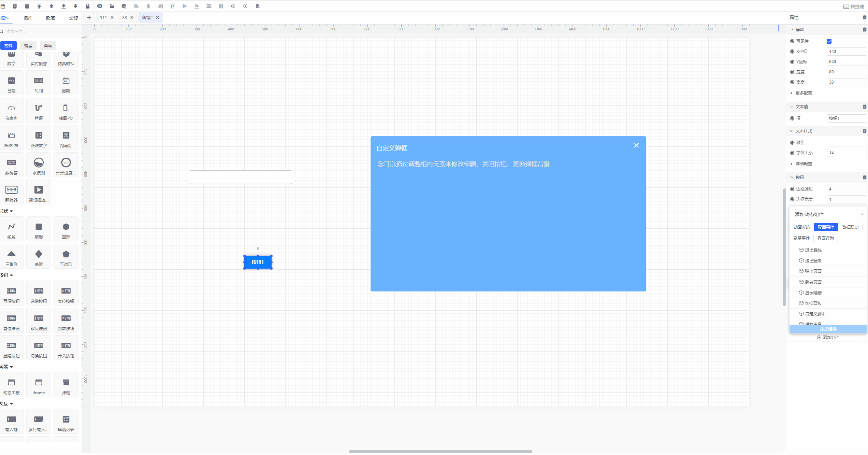Screen dimensions: 868x455
Task: Click the blue 添加组件 button
Action: coord(828,329)
